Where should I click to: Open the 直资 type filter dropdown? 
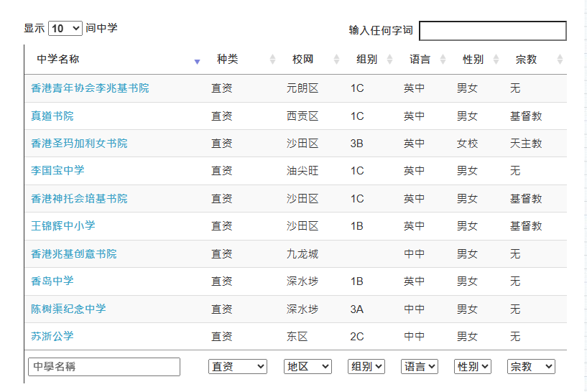pos(237,367)
